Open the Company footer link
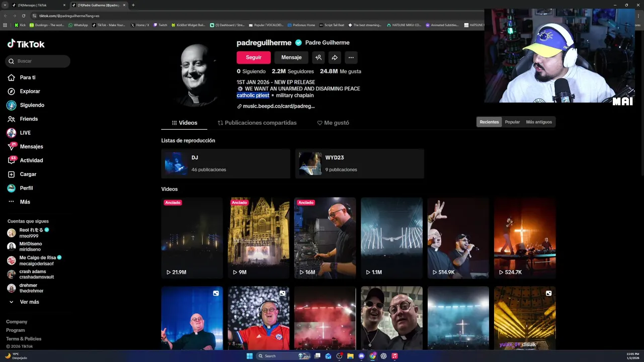 (x=17, y=322)
